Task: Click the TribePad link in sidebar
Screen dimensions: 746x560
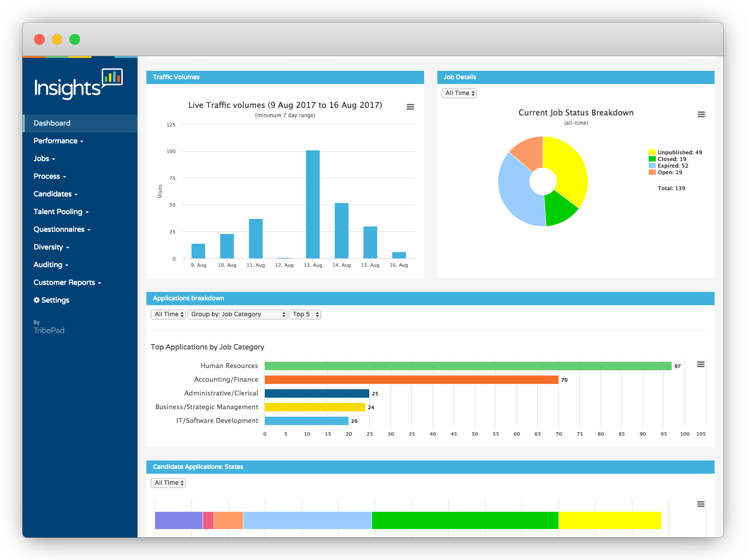Action: pos(49,330)
